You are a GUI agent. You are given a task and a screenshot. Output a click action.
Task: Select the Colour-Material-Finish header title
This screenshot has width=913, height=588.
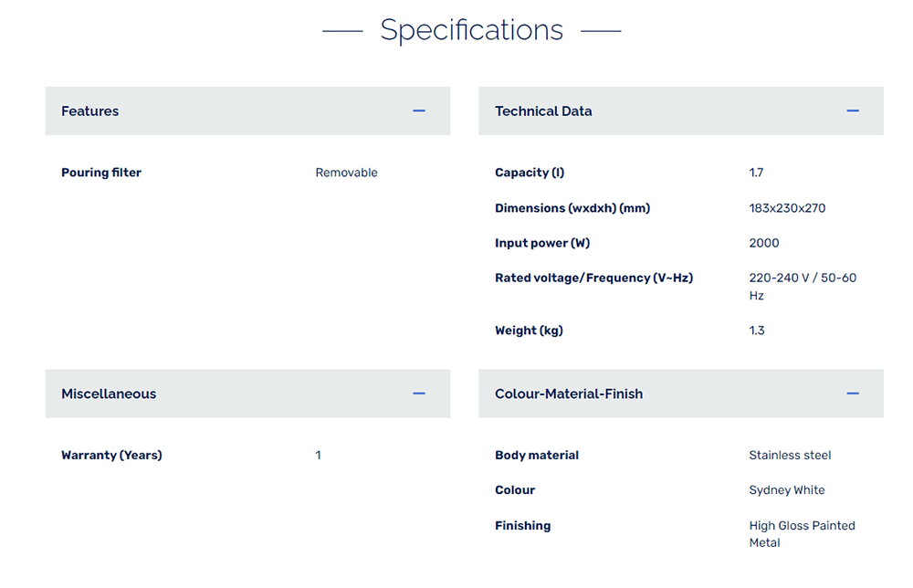[569, 394]
